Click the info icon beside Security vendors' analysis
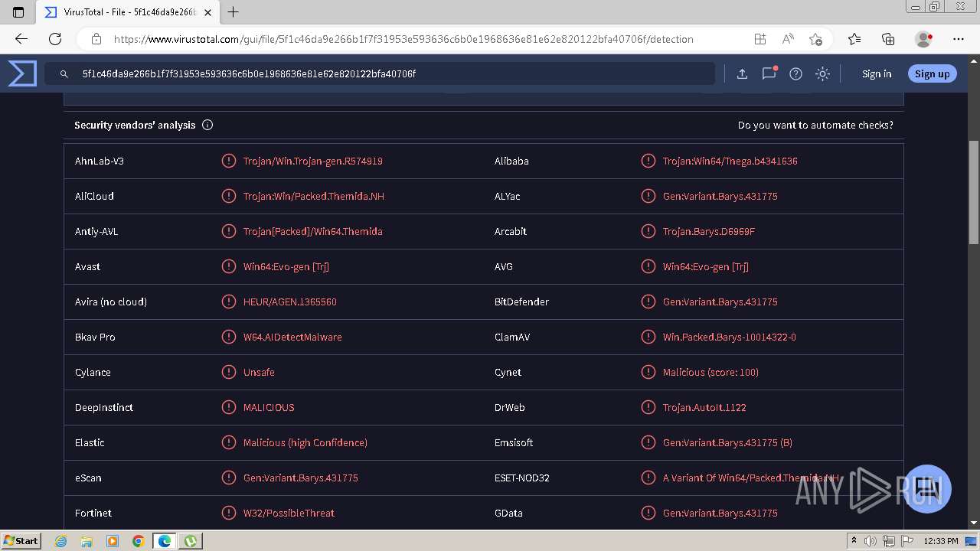Image resolution: width=980 pixels, height=551 pixels. click(x=207, y=125)
